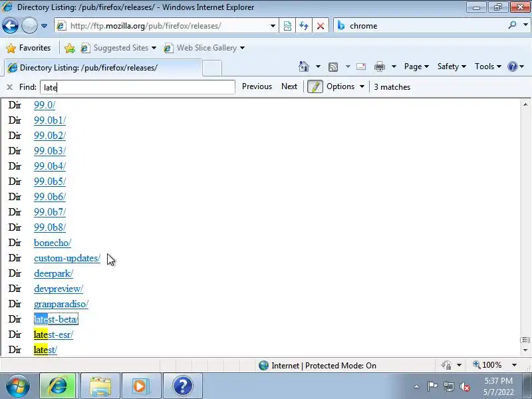
Task: Click the red Stop loading icon
Action: point(320,26)
